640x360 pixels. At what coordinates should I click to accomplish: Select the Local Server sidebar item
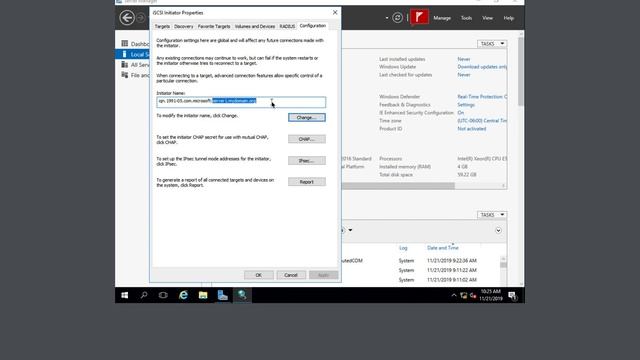pyautogui.click(x=133, y=54)
